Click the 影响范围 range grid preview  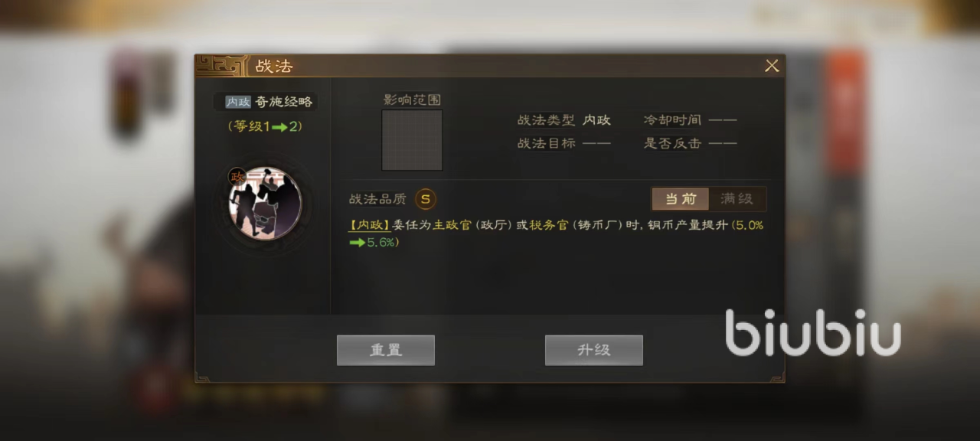[x=412, y=140]
